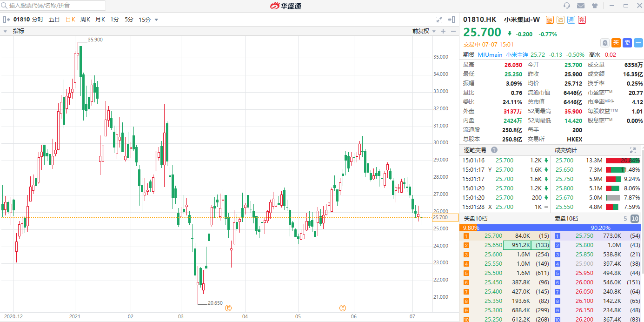Screen dimensions: 644x322
Task: Click the price alert bell icon
Action: [x=604, y=43]
